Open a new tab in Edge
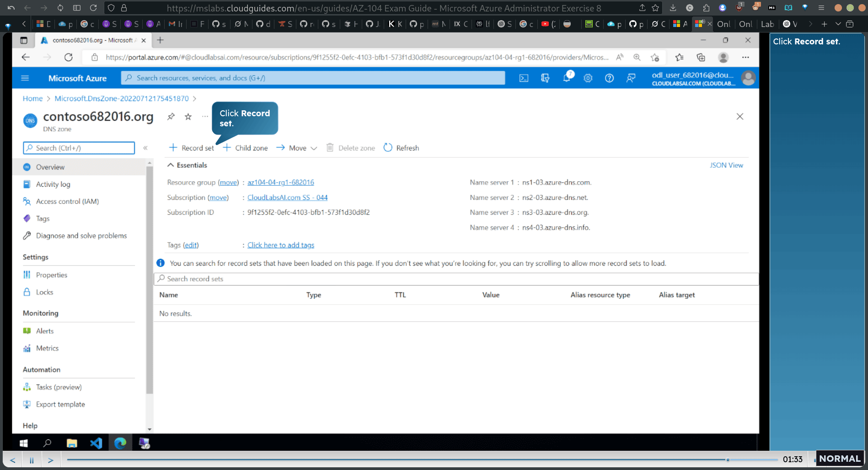This screenshot has height=470, width=868. click(161, 40)
